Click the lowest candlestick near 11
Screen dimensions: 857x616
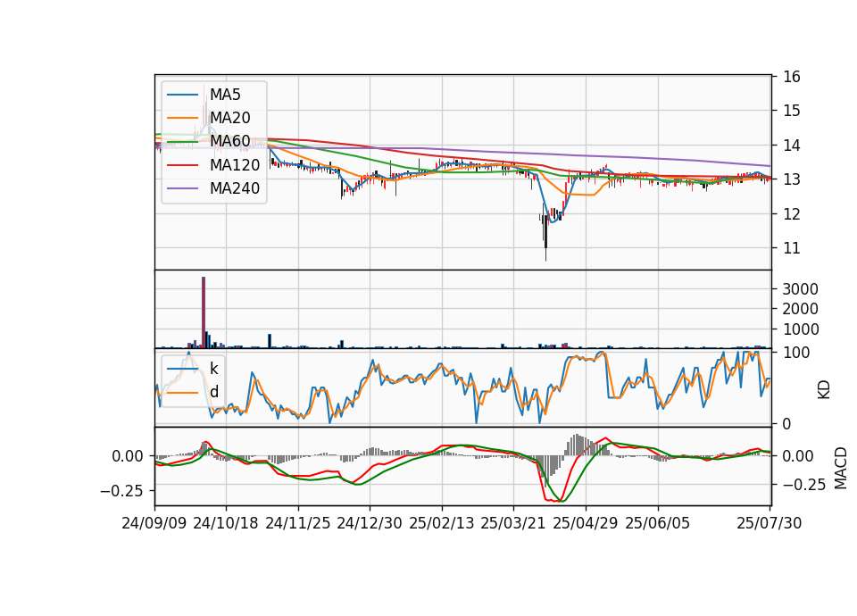tap(545, 237)
